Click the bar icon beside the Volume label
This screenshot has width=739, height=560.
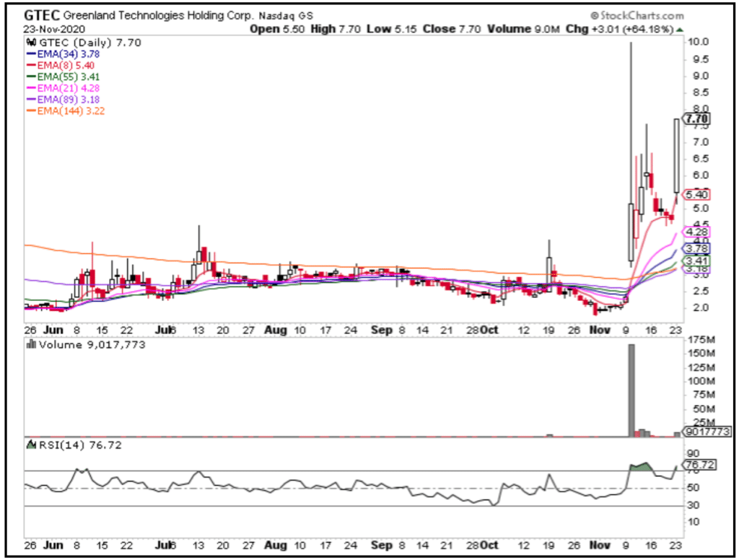click(32, 344)
